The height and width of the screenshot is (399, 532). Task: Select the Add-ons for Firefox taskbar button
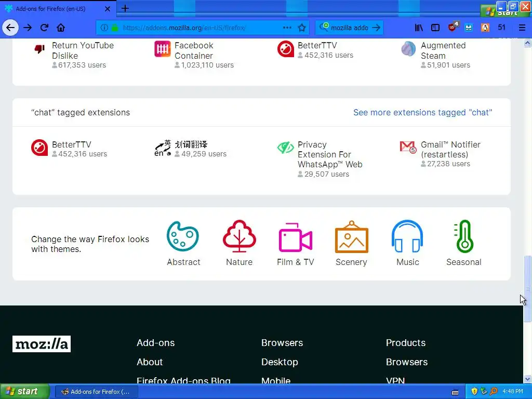tap(96, 392)
